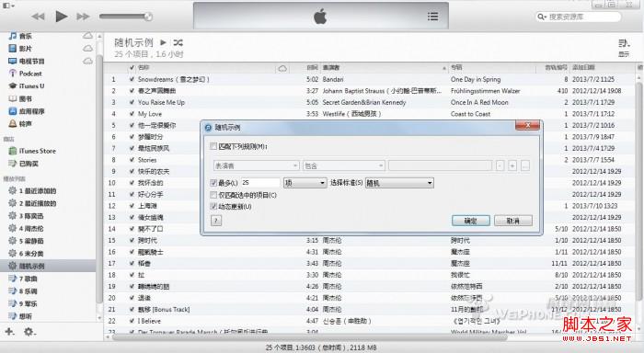
Task: Open the sidebar gear actions menu
Action: coord(29,332)
